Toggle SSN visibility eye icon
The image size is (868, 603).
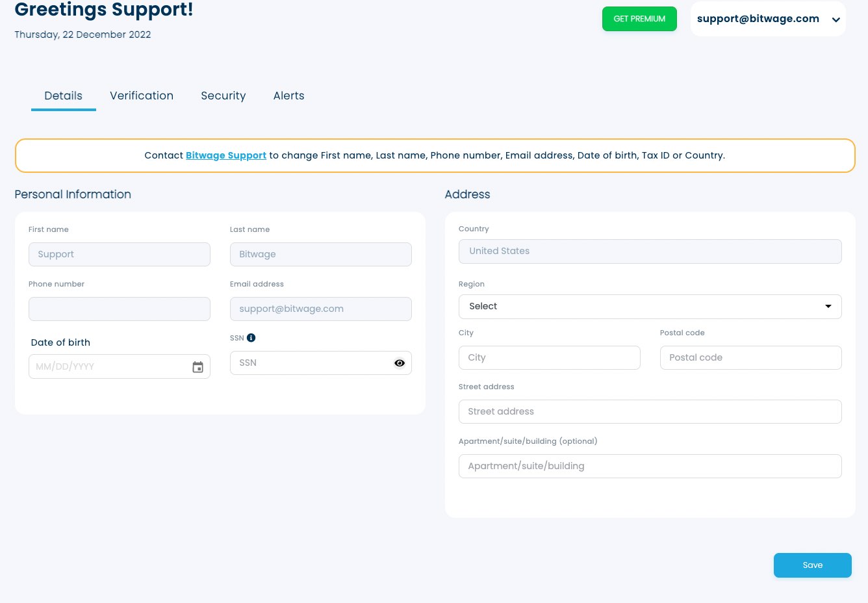pos(400,363)
